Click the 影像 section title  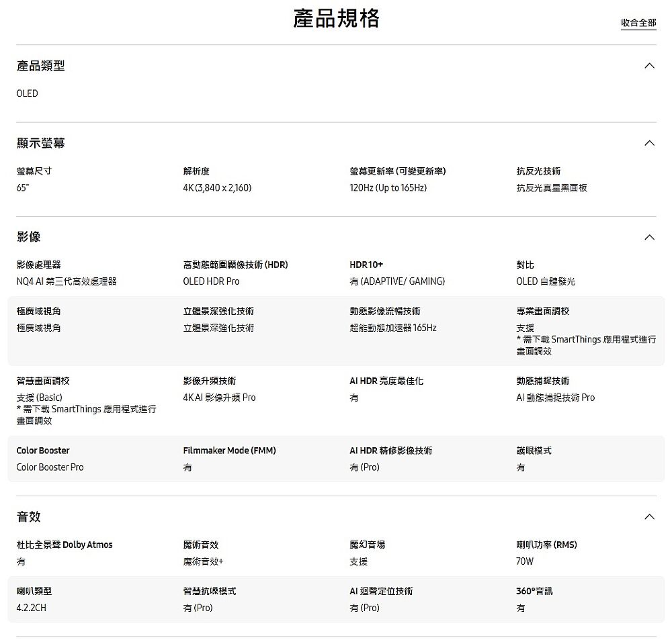pyautogui.click(x=29, y=237)
